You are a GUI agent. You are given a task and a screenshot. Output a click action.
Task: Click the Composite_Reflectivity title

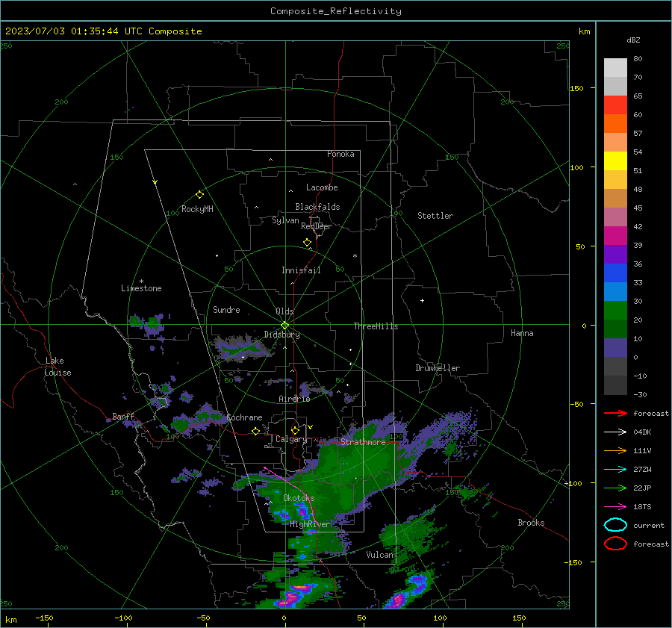335,11
